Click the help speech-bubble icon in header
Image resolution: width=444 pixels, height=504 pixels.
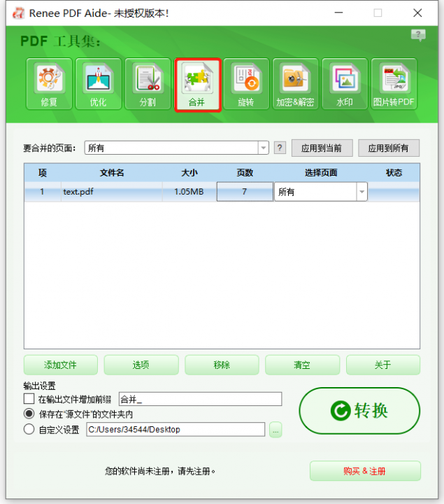(418, 35)
